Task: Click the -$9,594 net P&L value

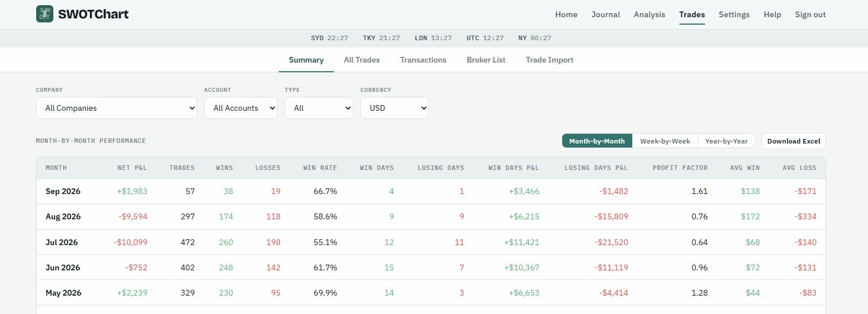Action: tap(133, 216)
